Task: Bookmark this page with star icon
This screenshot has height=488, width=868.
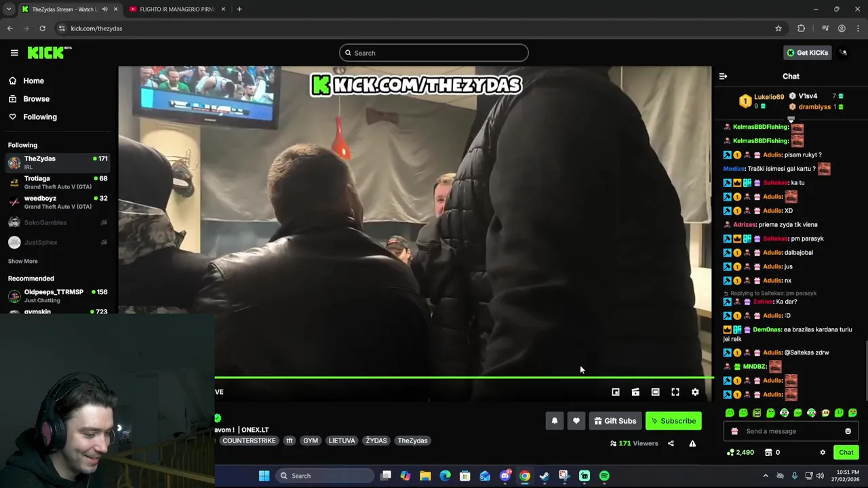Action: (778, 28)
